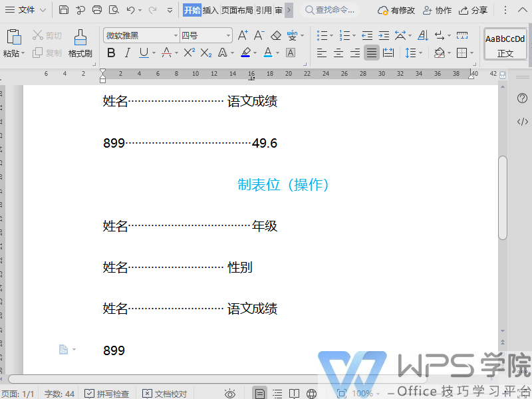Clear formatting with the eraser icon
The height and width of the screenshot is (399, 532).
point(276,35)
